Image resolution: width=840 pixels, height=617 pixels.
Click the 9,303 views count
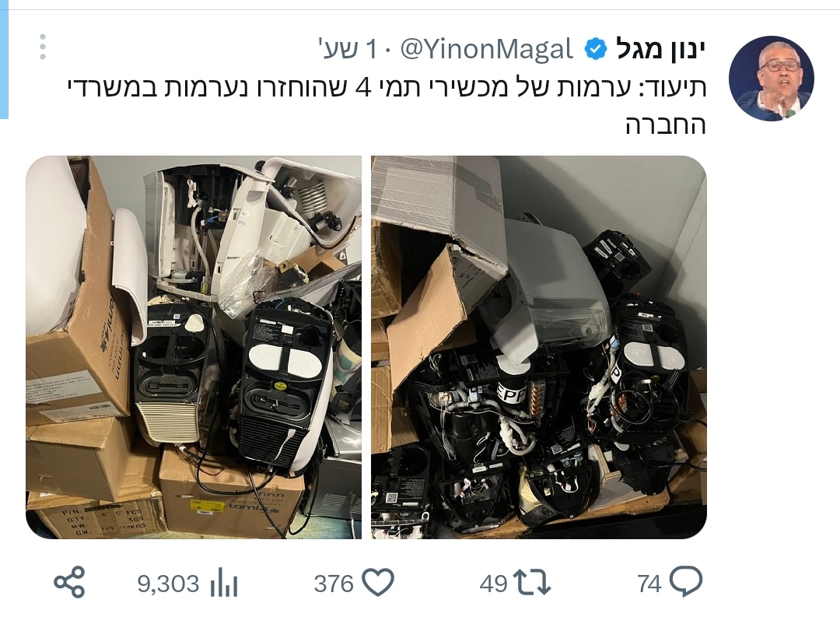click(x=168, y=584)
